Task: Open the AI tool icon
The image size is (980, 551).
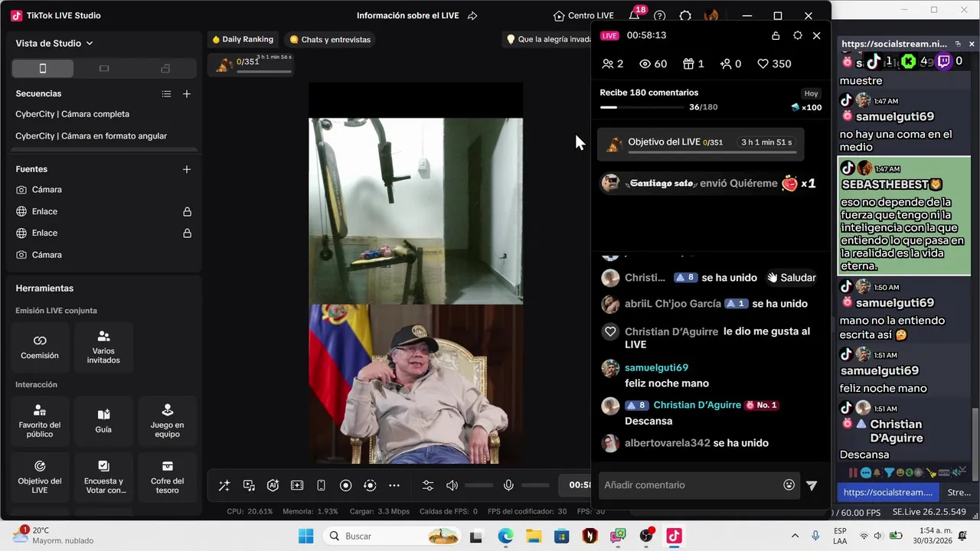Action: (273, 485)
